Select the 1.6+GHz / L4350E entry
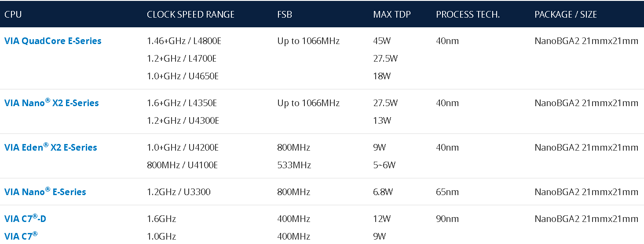The height and width of the screenshot is (244, 644). (182, 103)
